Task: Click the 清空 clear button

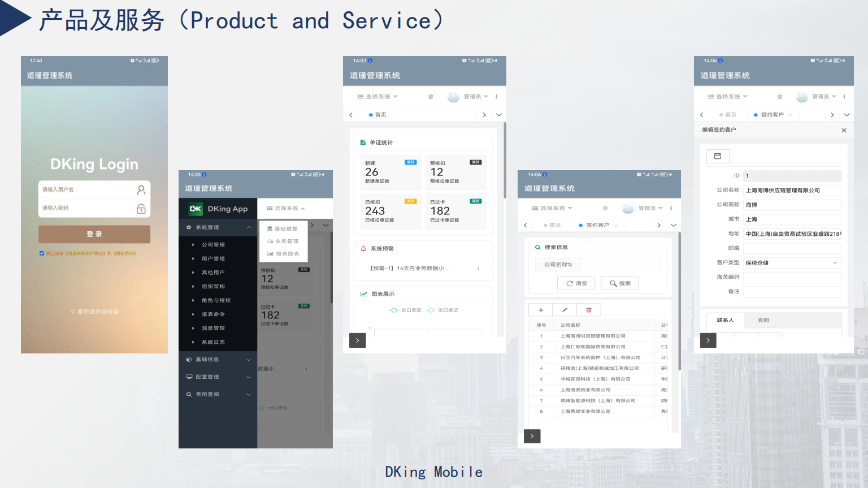Action: (576, 283)
